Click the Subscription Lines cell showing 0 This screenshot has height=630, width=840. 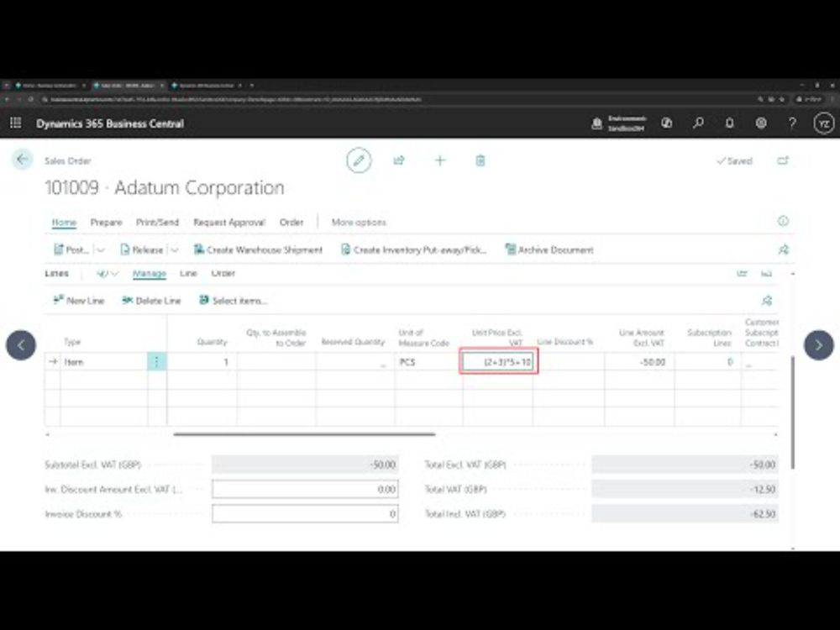[x=707, y=362]
